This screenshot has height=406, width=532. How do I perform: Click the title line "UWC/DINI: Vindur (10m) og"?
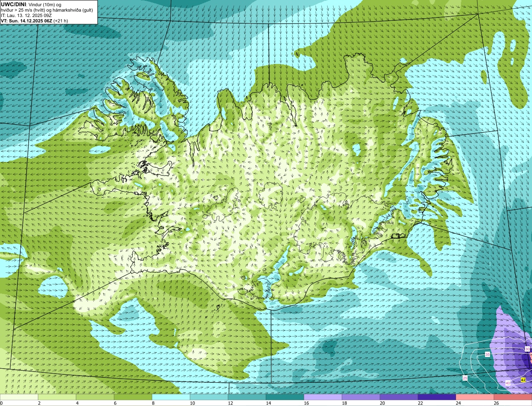pyautogui.click(x=31, y=4)
